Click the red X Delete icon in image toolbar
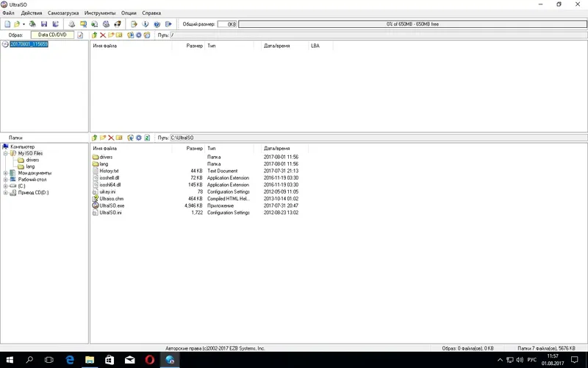Viewport: 588px width, 368px height. click(x=103, y=35)
